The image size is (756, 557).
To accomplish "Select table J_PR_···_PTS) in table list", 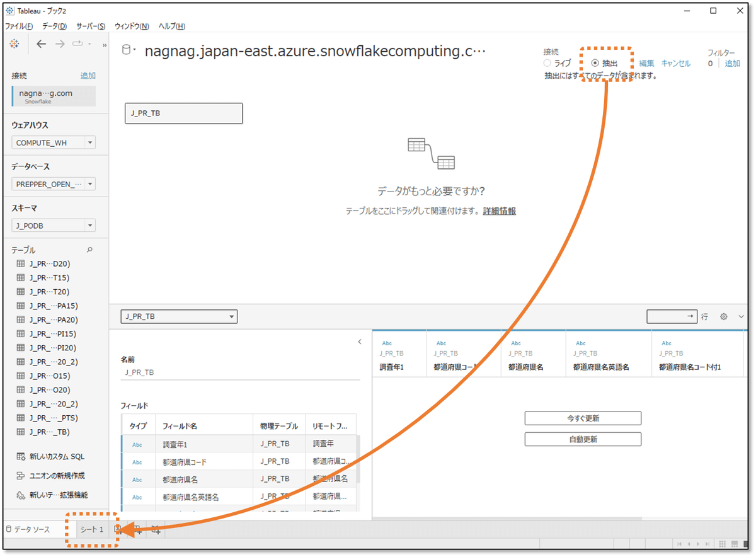I will [54, 418].
